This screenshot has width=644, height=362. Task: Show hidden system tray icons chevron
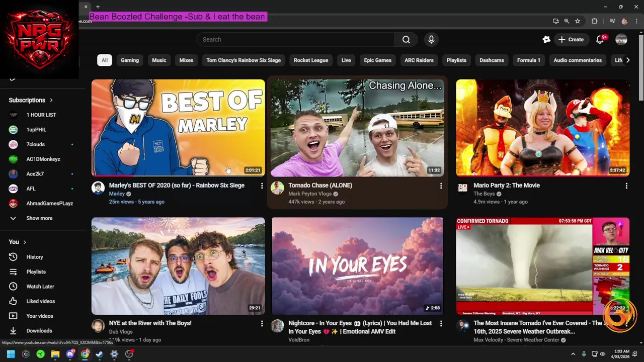[x=573, y=354]
